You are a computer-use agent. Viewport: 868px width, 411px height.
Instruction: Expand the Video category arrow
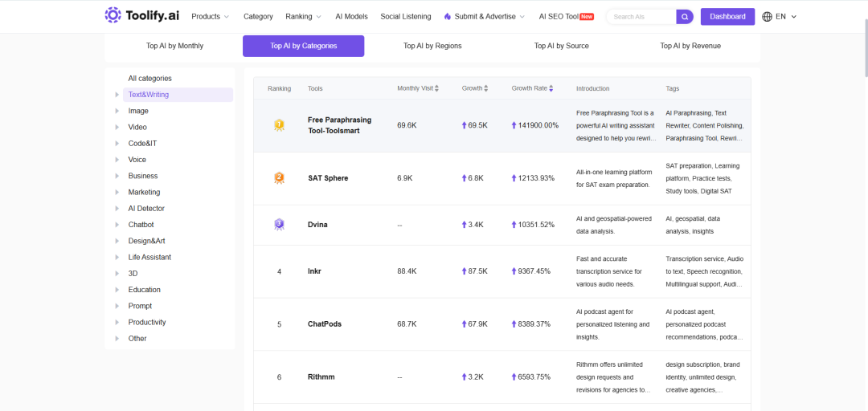tap(117, 127)
